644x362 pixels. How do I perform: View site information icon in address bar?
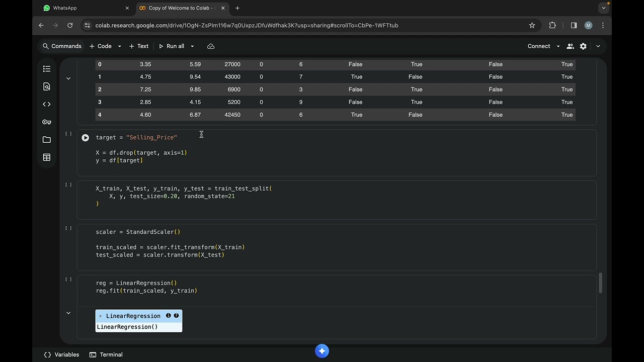(x=87, y=25)
